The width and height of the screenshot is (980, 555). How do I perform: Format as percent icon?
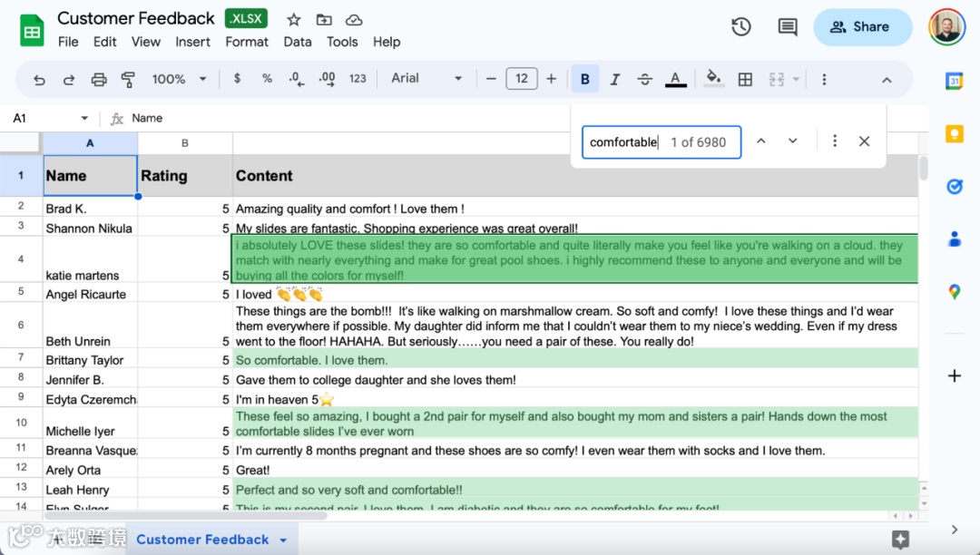[267, 79]
